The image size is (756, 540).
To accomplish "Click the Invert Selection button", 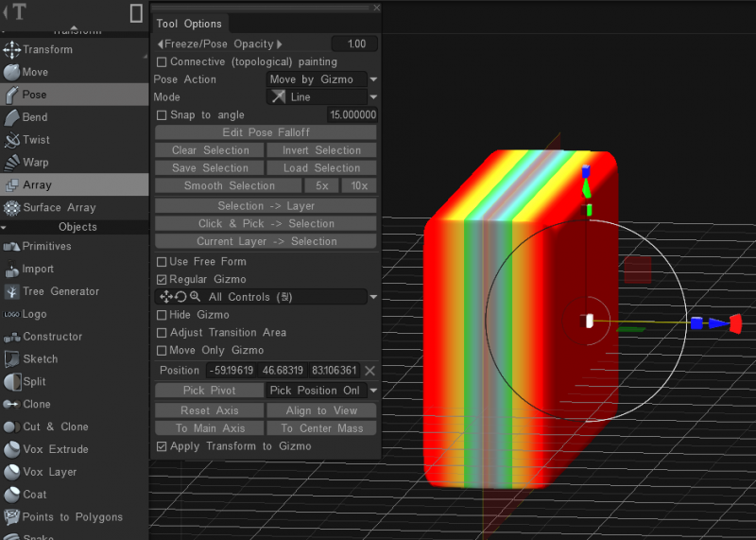I will 321,150.
